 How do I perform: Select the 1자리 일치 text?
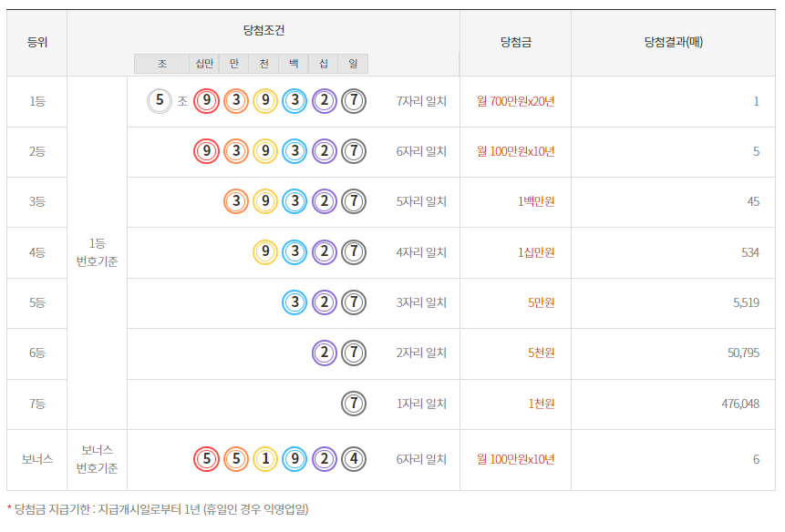(421, 404)
